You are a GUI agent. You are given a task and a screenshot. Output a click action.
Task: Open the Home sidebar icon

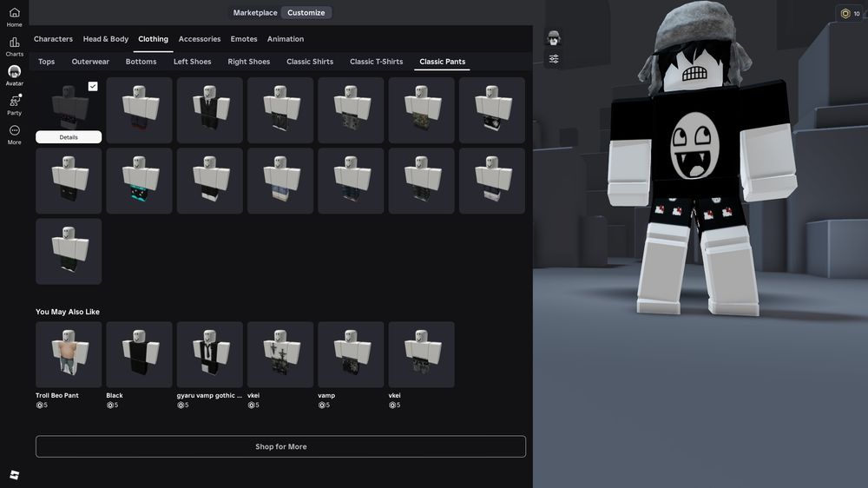click(x=15, y=17)
